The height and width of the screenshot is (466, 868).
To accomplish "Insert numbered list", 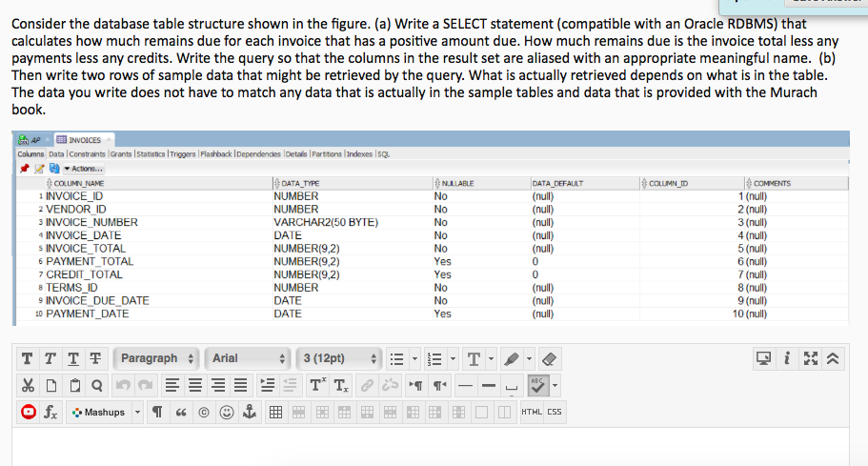I will click(x=435, y=358).
